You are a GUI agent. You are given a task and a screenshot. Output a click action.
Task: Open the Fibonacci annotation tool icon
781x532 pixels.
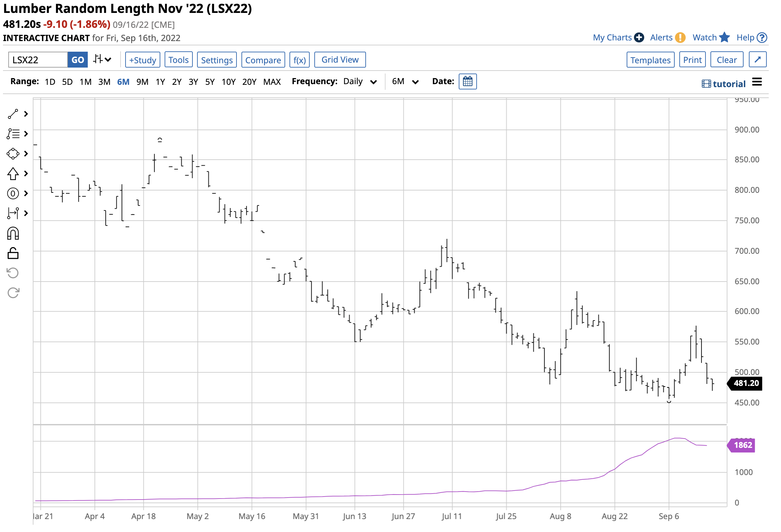pyautogui.click(x=13, y=134)
